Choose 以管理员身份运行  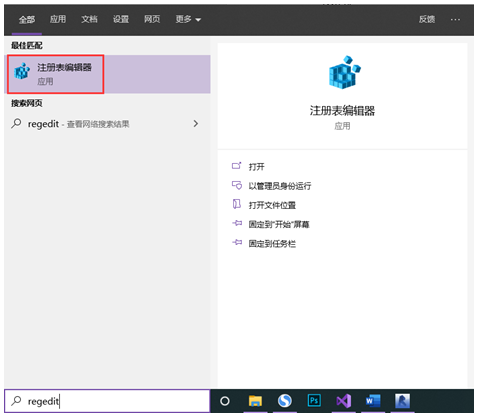click(x=280, y=186)
